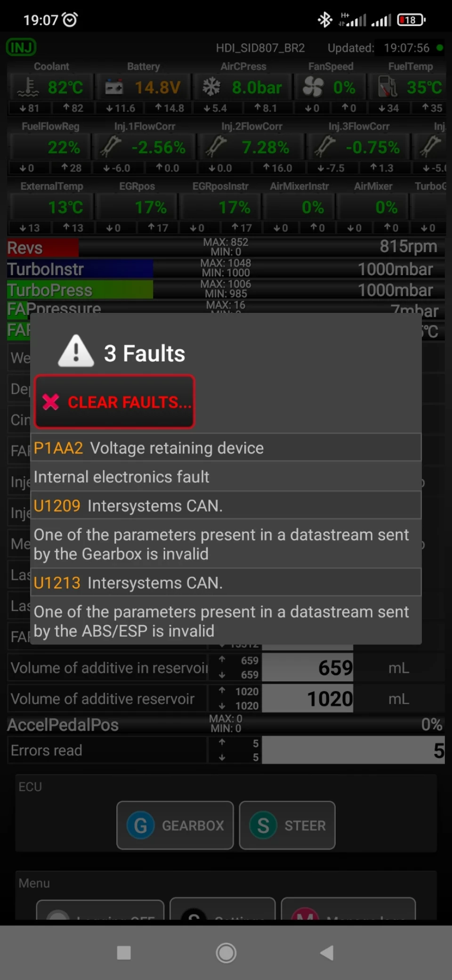Tap the AirCPress snowflake icon
Viewport: 452px width, 980px height.
pos(211,87)
